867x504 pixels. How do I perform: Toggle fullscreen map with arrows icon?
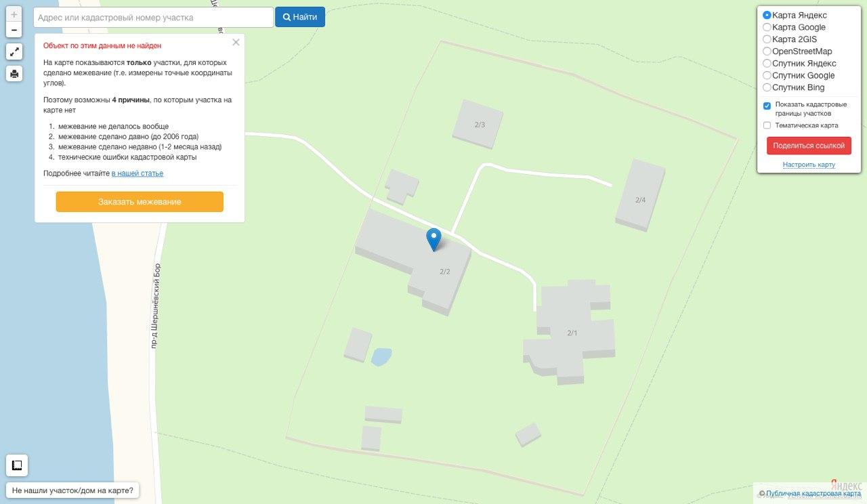pos(14,51)
